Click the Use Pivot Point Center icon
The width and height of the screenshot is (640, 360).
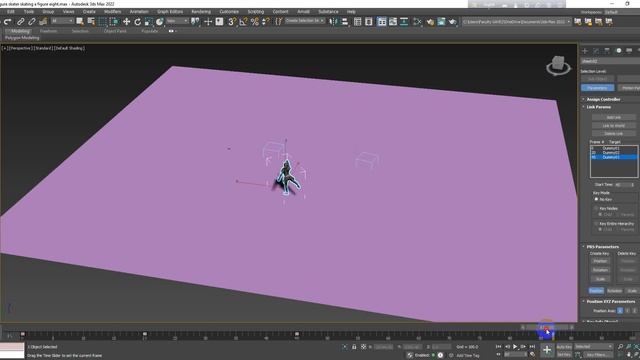click(x=196, y=22)
